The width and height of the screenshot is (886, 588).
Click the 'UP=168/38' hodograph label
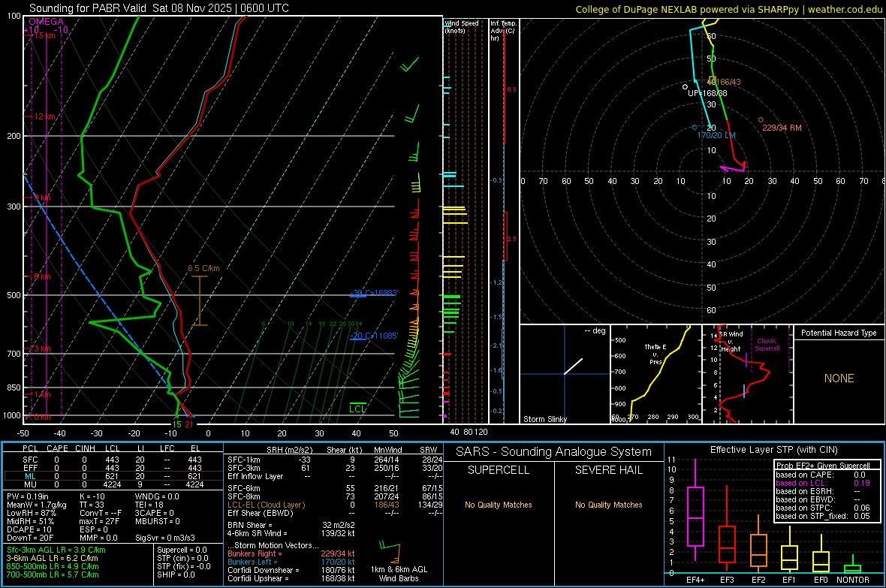[x=707, y=92]
